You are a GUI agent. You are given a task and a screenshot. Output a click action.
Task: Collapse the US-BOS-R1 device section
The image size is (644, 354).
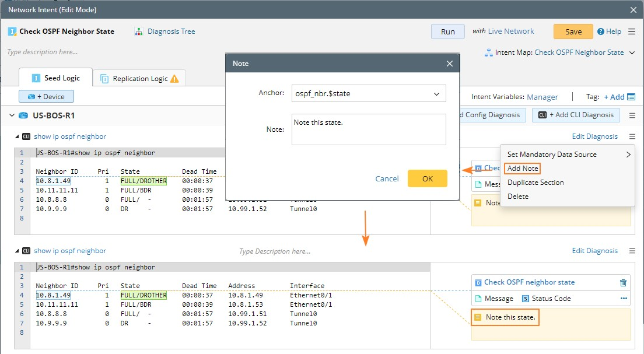click(12, 115)
